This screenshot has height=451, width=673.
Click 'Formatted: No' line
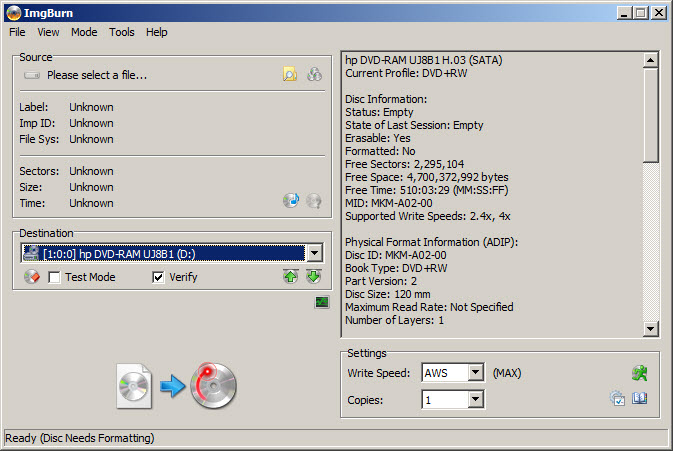(x=380, y=151)
